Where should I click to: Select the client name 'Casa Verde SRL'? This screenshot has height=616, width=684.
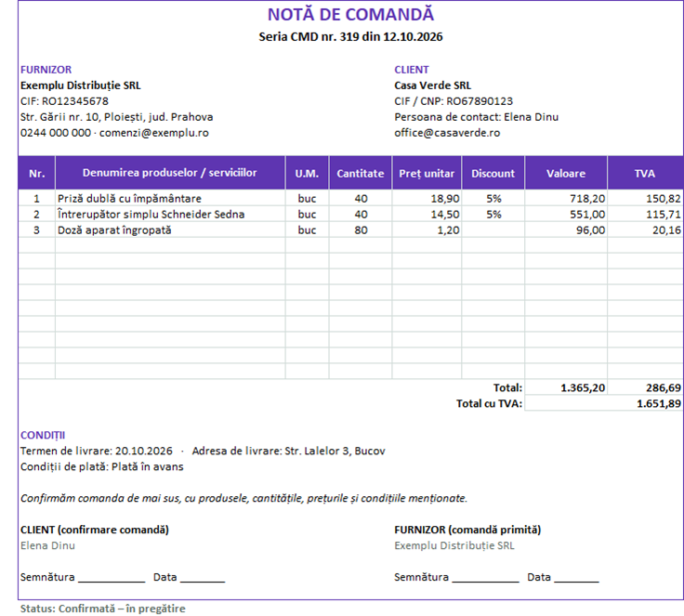[x=433, y=85]
